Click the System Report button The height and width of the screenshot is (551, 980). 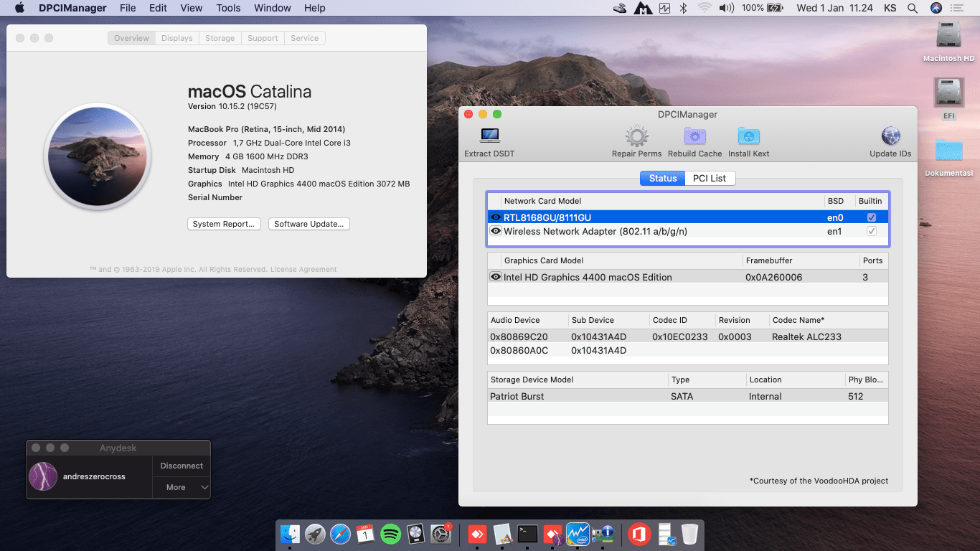(224, 223)
